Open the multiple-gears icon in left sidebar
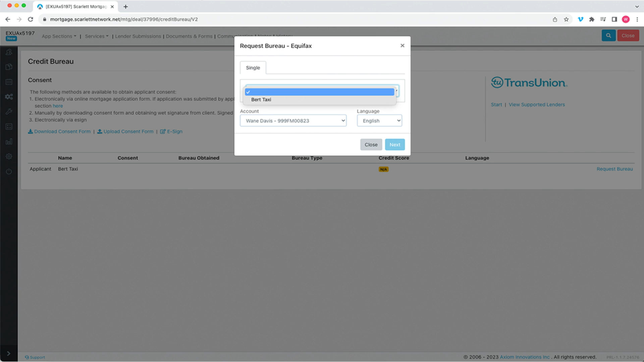The width and height of the screenshot is (644, 362). (9, 97)
